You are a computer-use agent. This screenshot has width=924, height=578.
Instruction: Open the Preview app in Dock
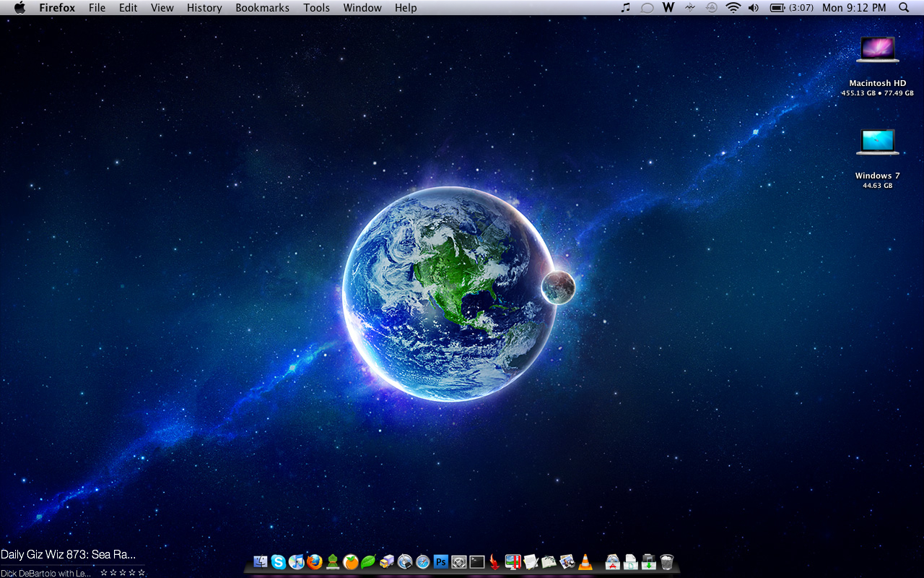click(x=567, y=561)
